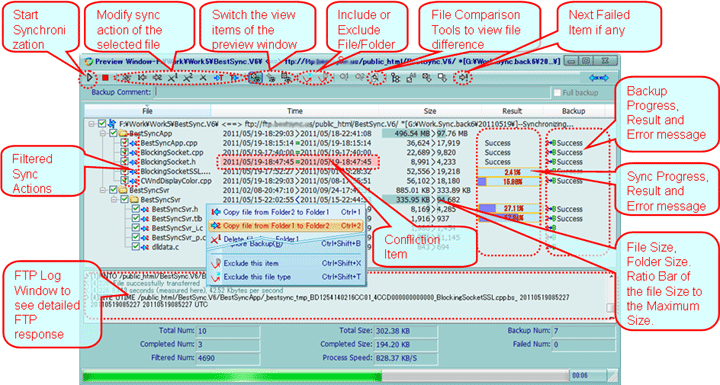This screenshot has width=720, height=385.
Task: Click the BestSync app icon in title bar
Action: (x=89, y=61)
